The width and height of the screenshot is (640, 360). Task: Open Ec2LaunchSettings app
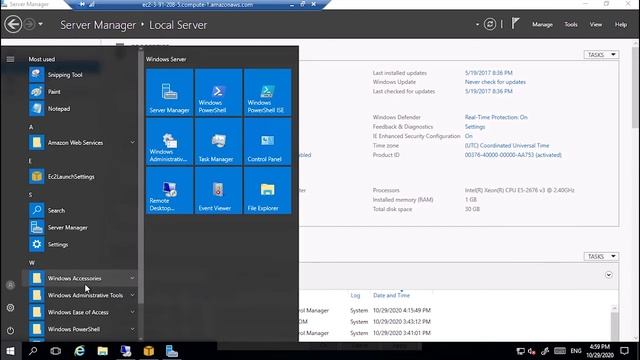click(80, 176)
